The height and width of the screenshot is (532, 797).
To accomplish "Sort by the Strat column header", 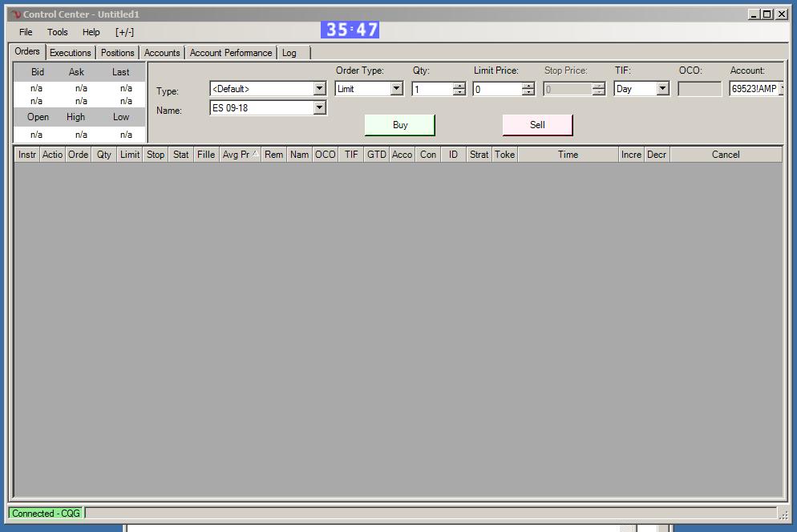I will (479, 155).
